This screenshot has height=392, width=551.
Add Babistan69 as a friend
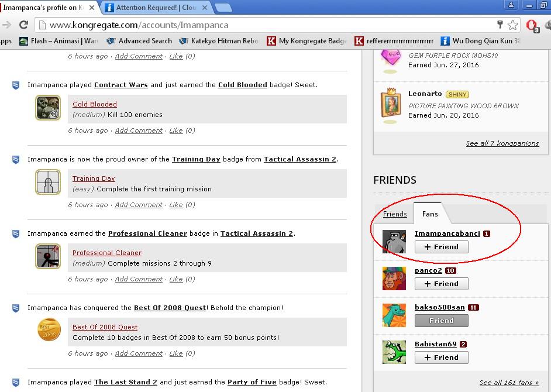tap(442, 357)
